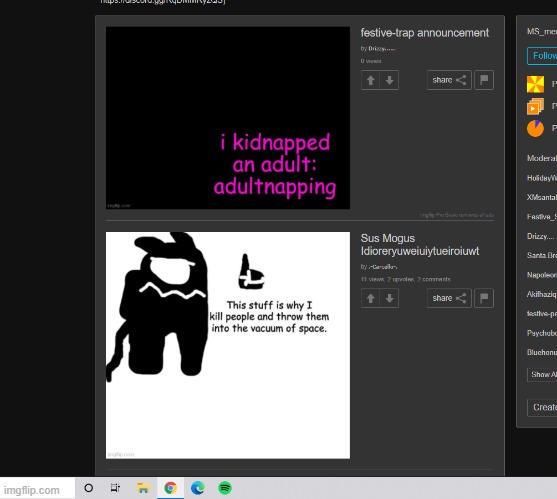Viewport: 557px width, 499px height.
Task: Flag the Sus Mogus post
Action: tap(484, 298)
